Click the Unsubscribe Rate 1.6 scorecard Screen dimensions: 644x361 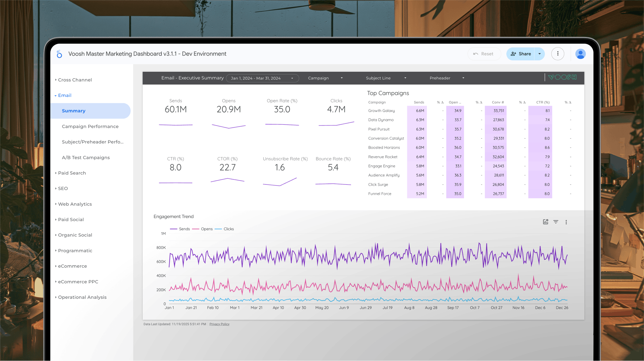285,172
